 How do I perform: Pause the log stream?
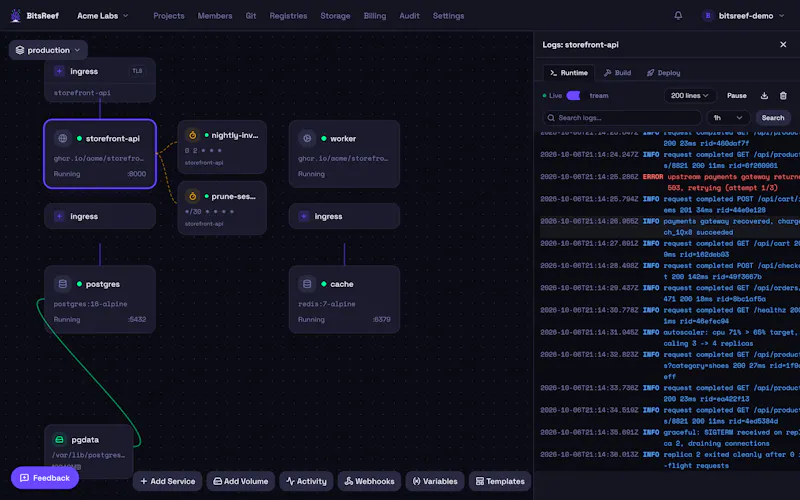click(737, 95)
